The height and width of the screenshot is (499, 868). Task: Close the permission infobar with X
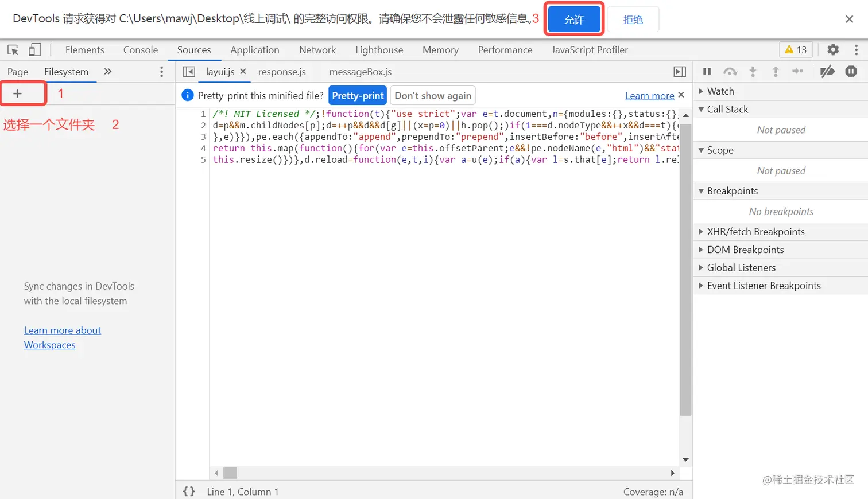(x=850, y=19)
